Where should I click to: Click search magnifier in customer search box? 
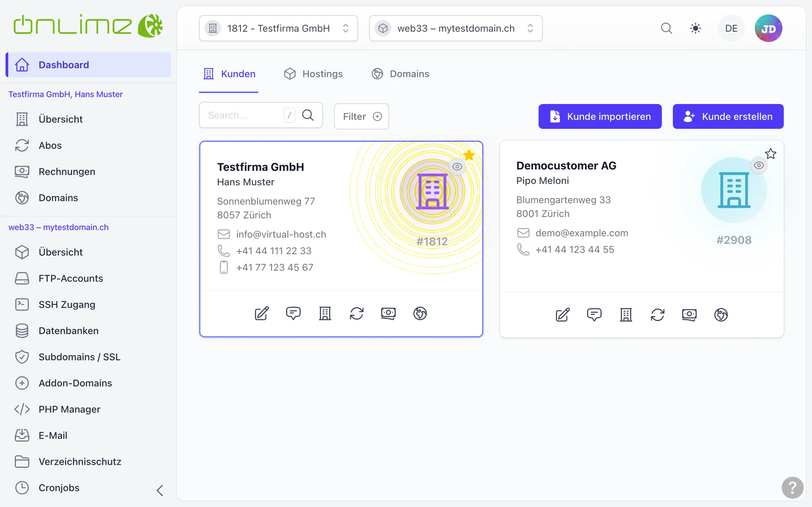pyautogui.click(x=308, y=115)
